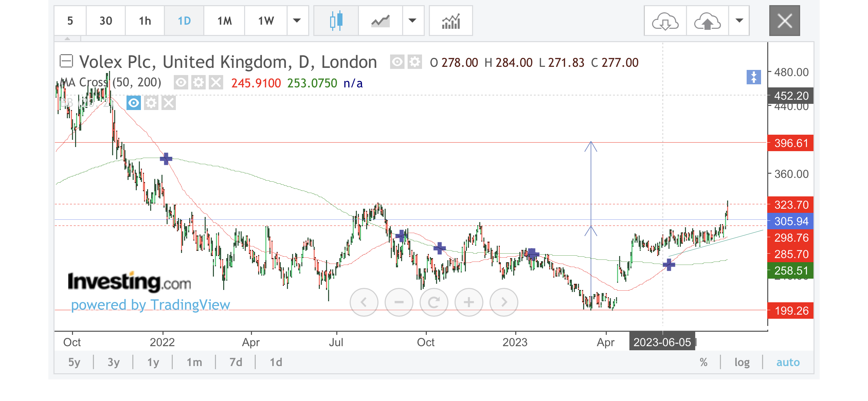Click the load chart cloud download icon
The height and width of the screenshot is (401, 868).
pos(665,21)
